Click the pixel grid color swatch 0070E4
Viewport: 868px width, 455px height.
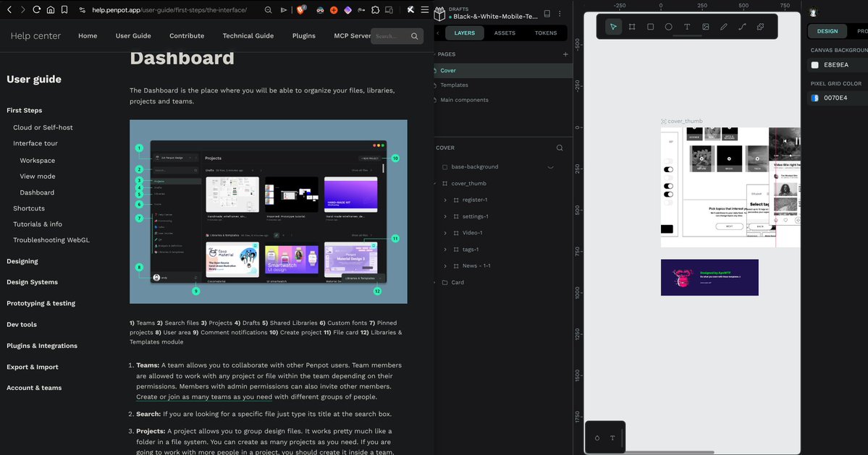(x=815, y=98)
